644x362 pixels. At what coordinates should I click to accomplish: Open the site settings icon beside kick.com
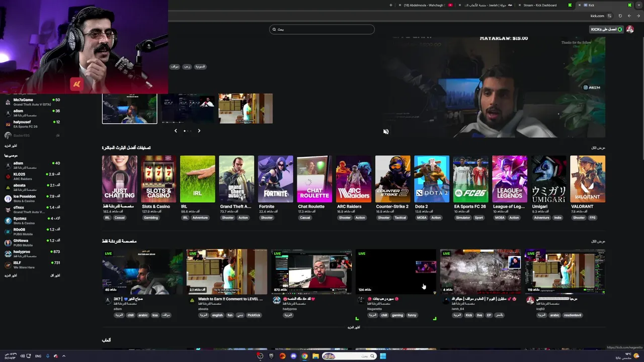(609, 16)
